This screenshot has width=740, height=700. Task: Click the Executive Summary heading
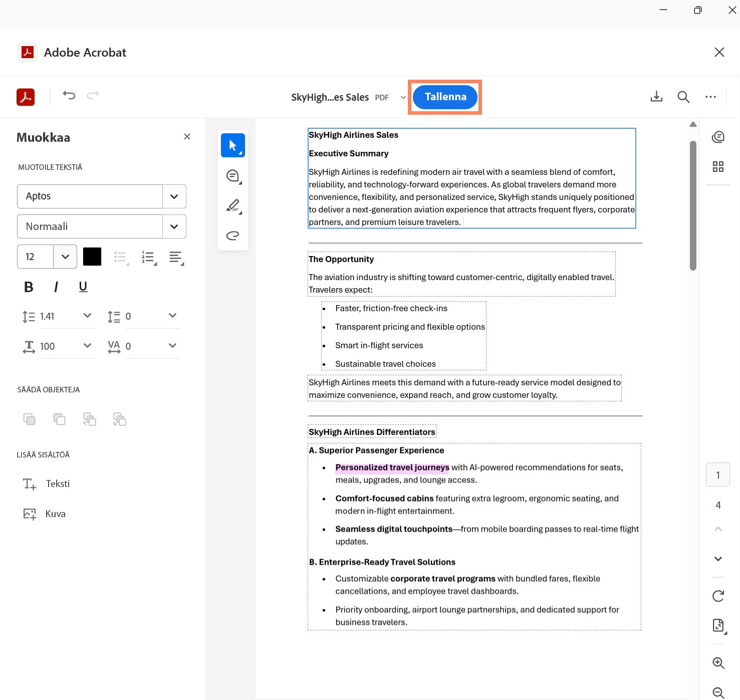[x=349, y=153]
